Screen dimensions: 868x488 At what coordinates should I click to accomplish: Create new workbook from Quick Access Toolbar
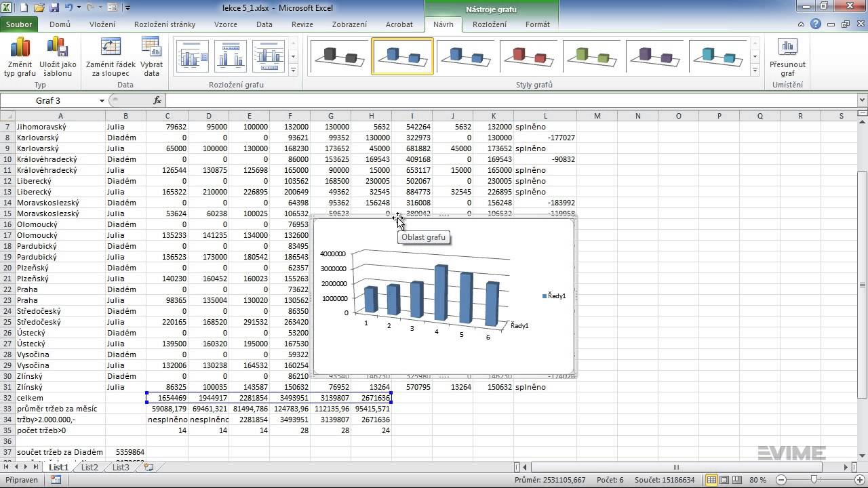tap(24, 7)
